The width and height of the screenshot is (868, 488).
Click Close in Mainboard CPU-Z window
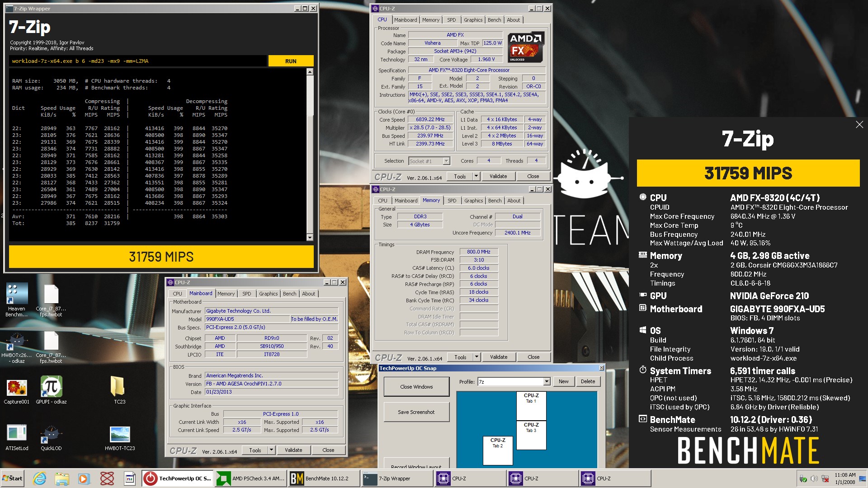coord(328,450)
